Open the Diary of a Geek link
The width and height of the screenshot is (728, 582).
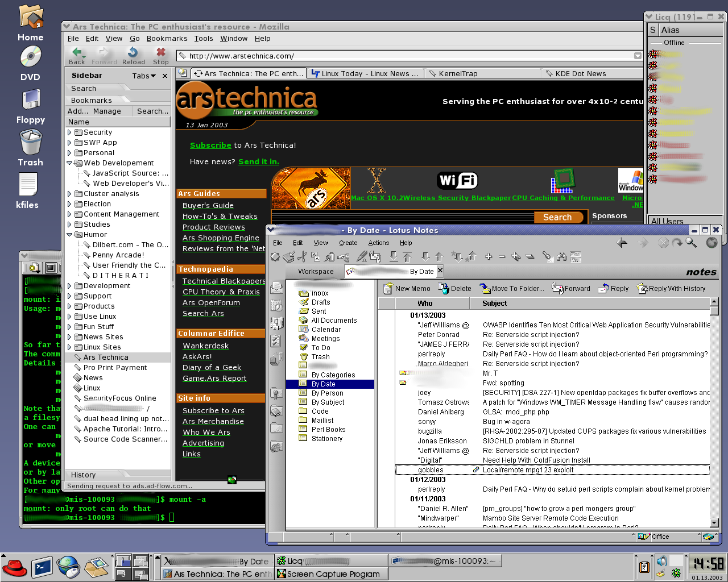(212, 367)
